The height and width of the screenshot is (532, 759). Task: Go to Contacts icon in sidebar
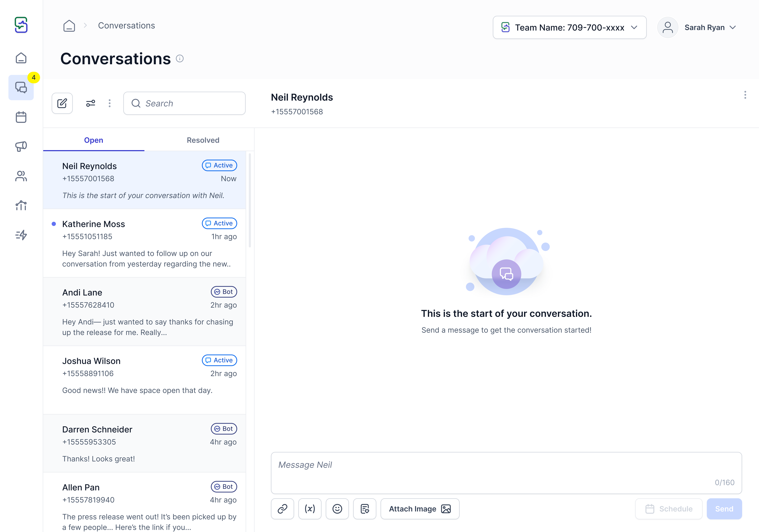point(21,176)
